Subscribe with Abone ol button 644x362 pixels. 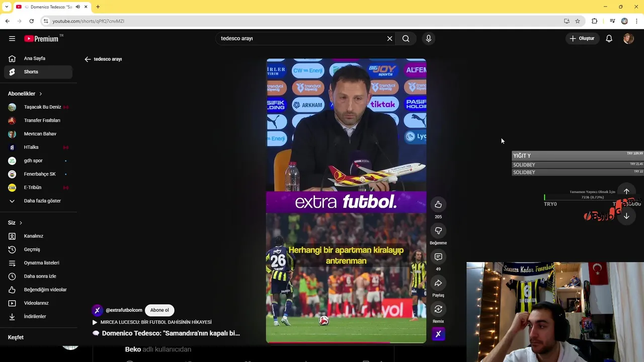[159, 310]
